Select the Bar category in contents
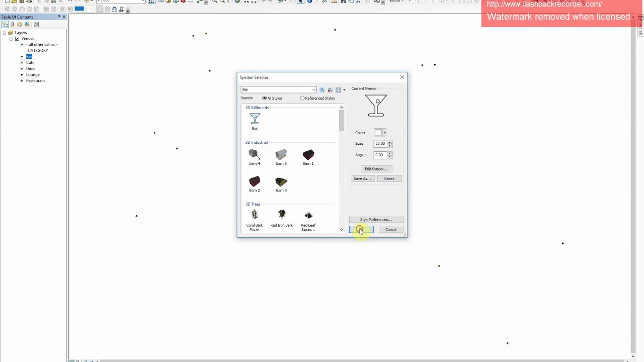 [x=29, y=56]
